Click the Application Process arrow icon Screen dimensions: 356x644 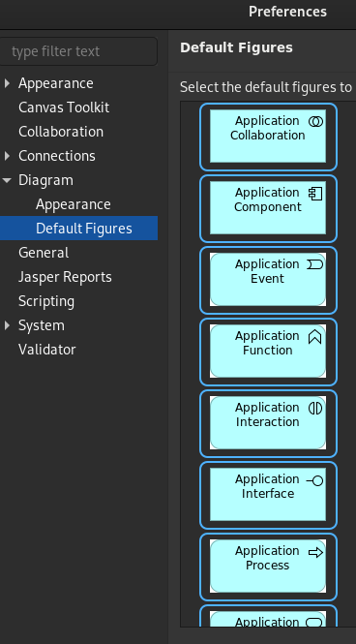pos(315,552)
